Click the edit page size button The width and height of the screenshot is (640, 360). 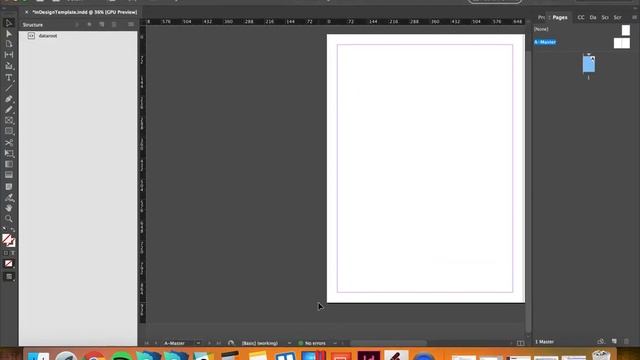pos(600,341)
